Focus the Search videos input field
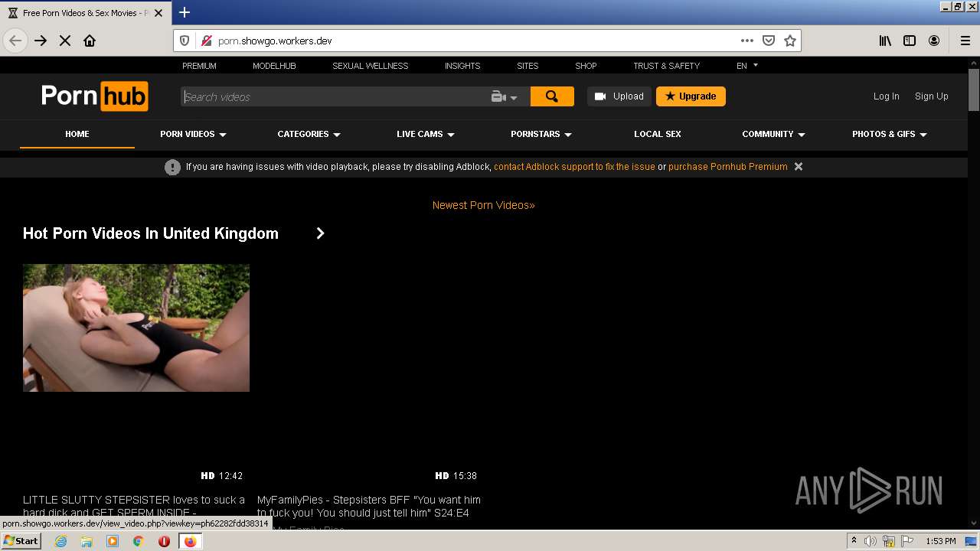This screenshot has width=980, height=551. (335, 96)
